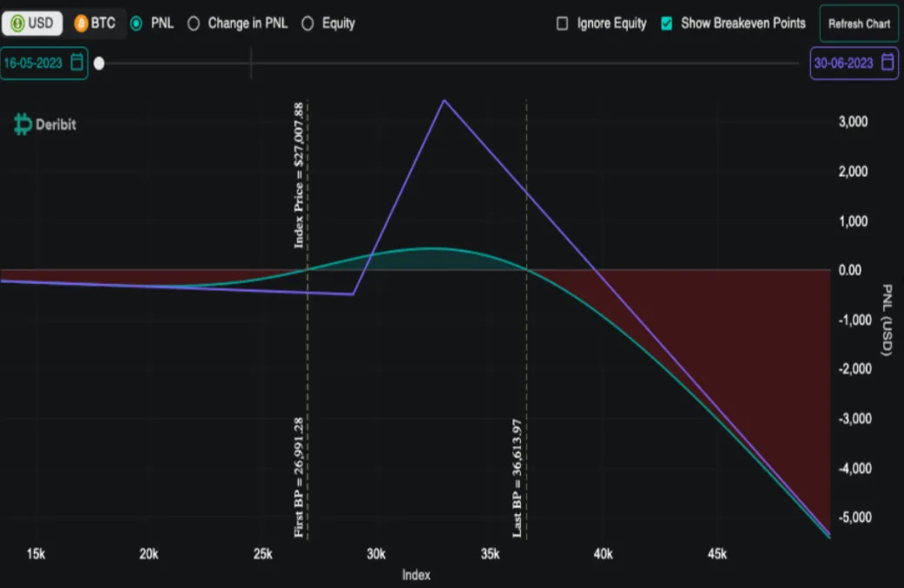Click the date slider handle
Viewport: 904px width, 588px height.
pyautogui.click(x=99, y=63)
